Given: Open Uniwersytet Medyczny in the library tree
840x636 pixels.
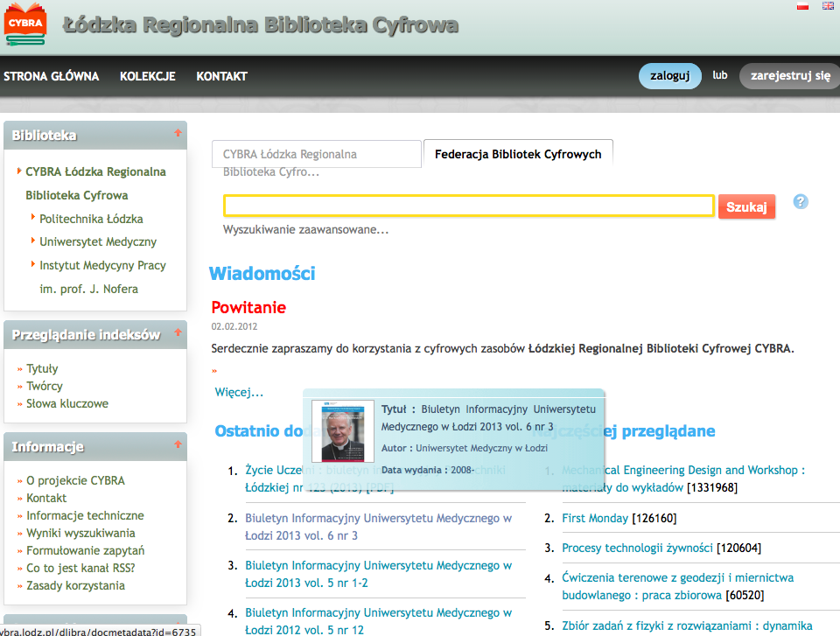Looking at the screenshot, I should pos(98,241).
